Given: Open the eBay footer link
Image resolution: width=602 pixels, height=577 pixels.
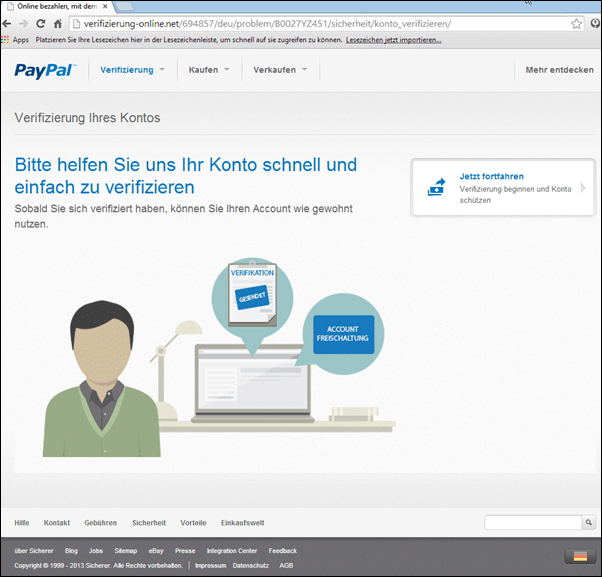Looking at the screenshot, I should (x=156, y=551).
